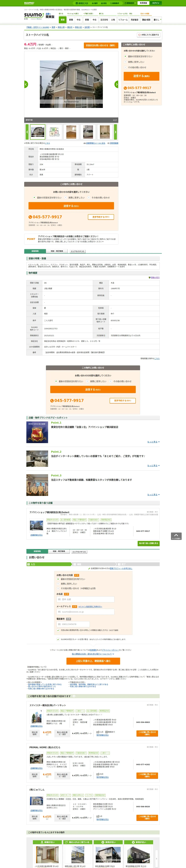The width and height of the screenshot is (186, 868).
Task: Toggle SUUMOお役立ちメール checkbox
Action: coord(58,639)
